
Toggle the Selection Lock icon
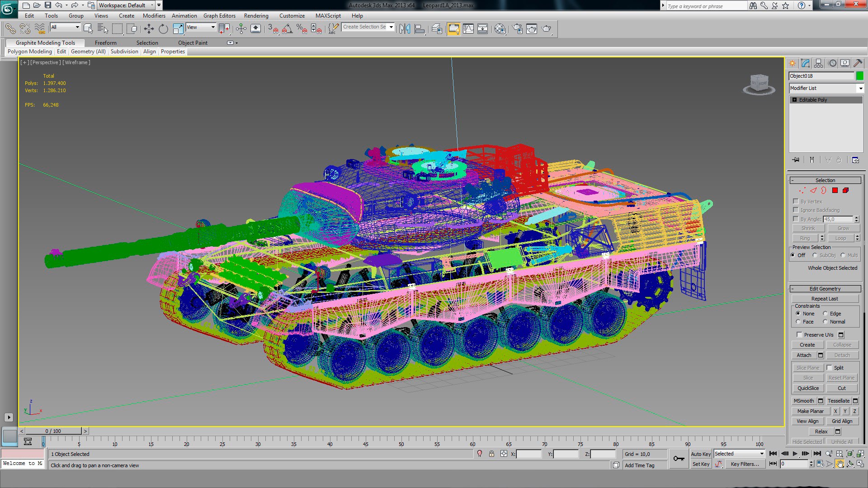[x=491, y=454]
